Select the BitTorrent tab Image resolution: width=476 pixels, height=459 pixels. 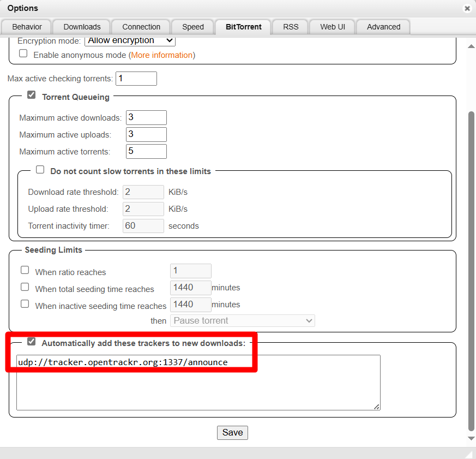(244, 27)
